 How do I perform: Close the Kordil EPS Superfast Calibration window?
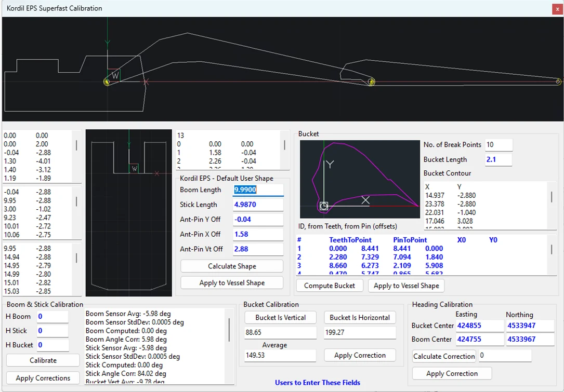558,9
